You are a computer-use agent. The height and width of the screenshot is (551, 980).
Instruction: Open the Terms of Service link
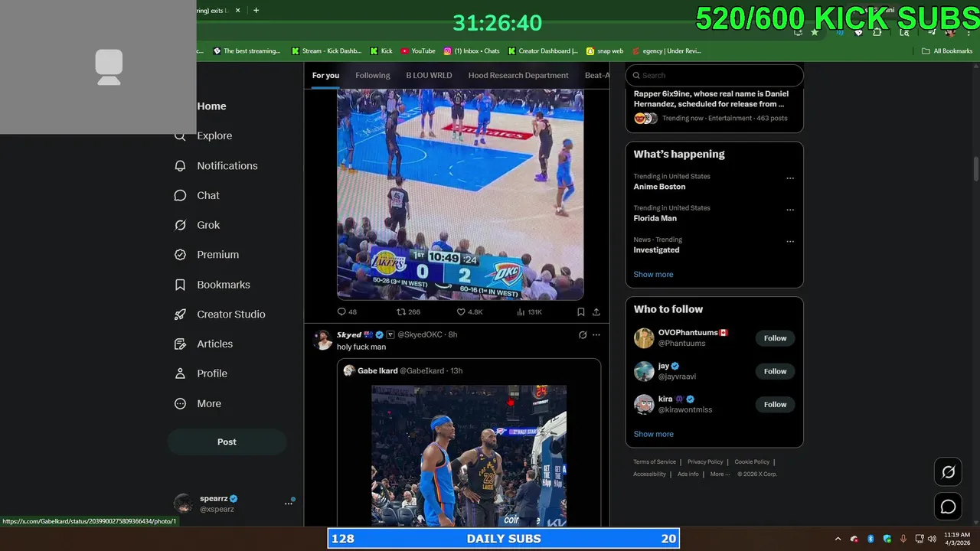coord(655,462)
